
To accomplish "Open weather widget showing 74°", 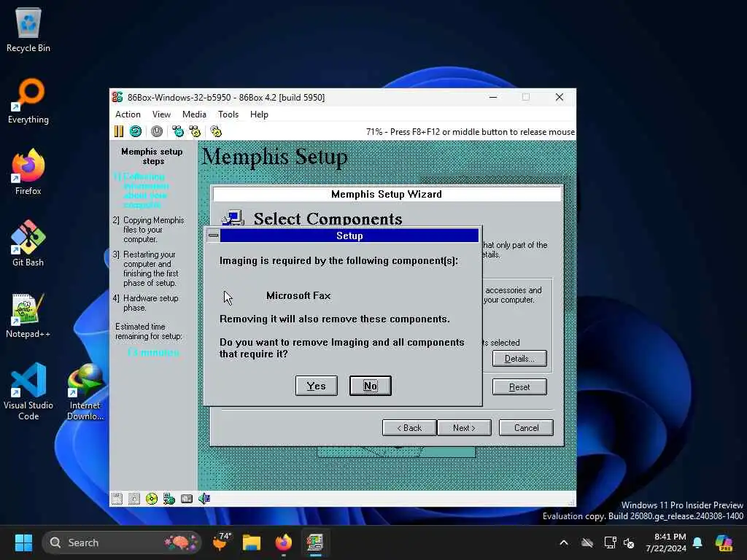I will point(221,542).
